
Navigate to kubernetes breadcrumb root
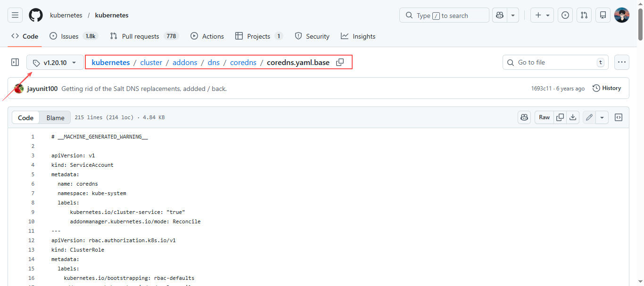click(x=111, y=62)
